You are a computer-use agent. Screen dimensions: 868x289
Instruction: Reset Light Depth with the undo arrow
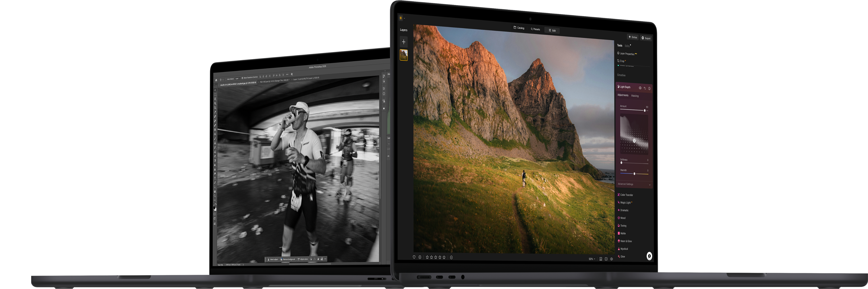(x=645, y=88)
